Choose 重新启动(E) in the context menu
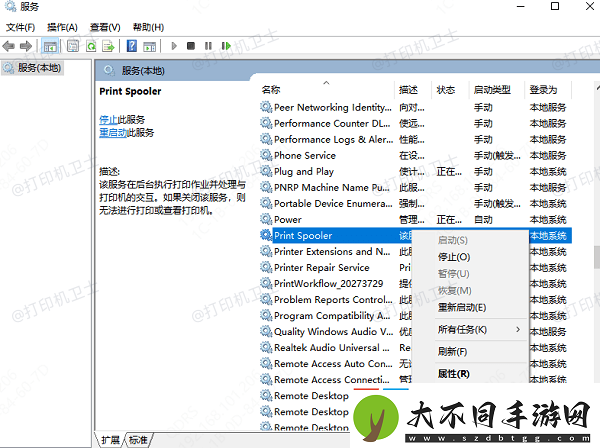Screen dimensions: 600x448 (462, 307)
